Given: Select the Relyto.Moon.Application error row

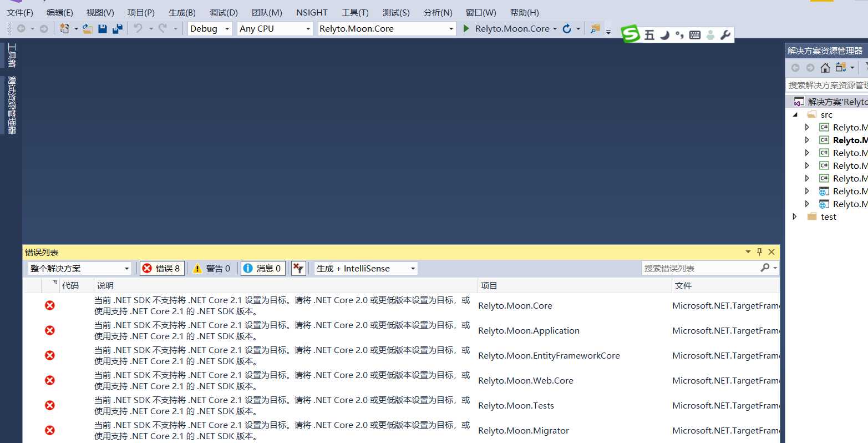Looking at the screenshot, I should (x=401, y=330).
